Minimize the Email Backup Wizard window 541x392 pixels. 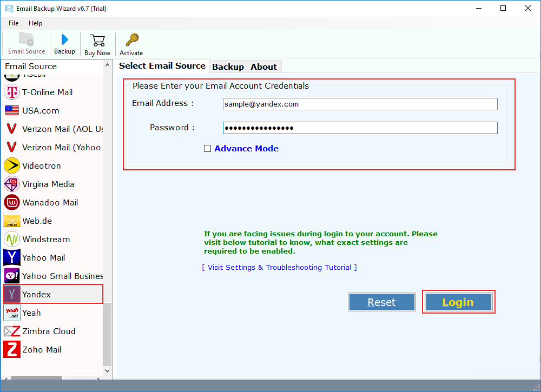(479, 8)
